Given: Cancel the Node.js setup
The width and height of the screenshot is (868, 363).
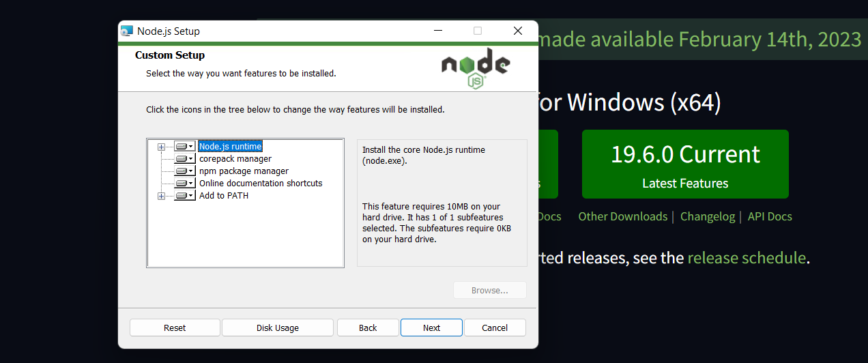Looking at the screenshot, I should 495,328.
